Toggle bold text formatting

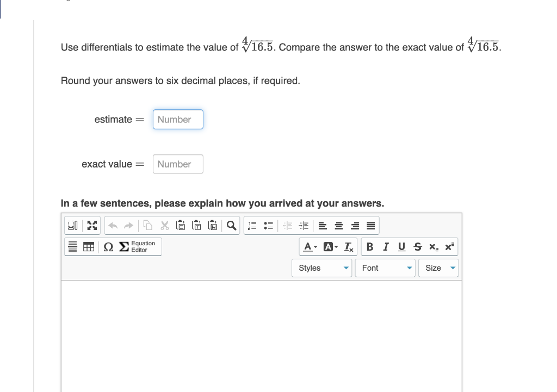tap(371, 246)
